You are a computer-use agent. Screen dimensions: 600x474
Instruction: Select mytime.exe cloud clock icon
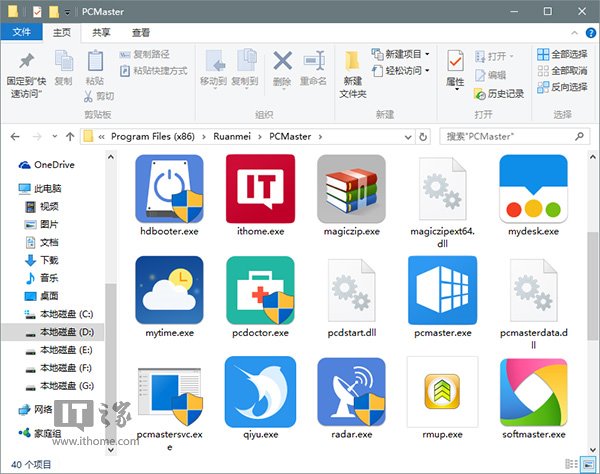click(169, 290)
